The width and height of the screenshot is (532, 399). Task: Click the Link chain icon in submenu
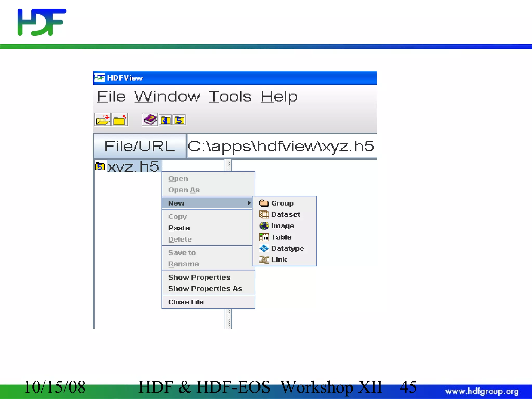[264, 260]
